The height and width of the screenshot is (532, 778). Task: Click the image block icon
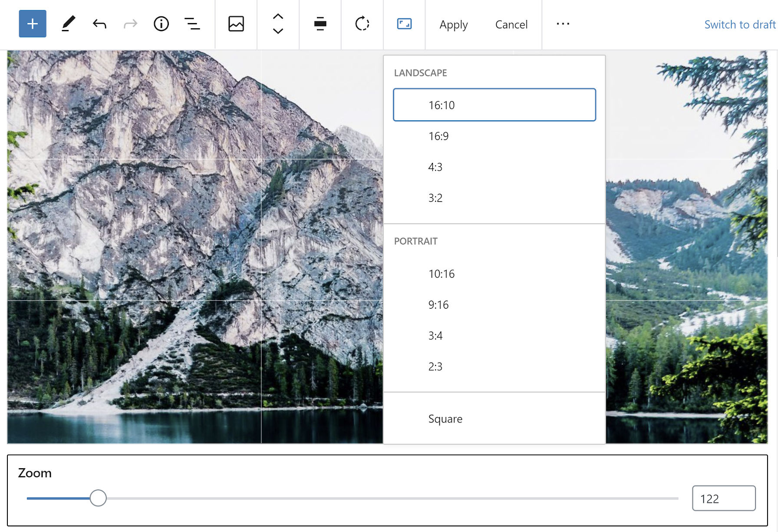tap(236, 24)
